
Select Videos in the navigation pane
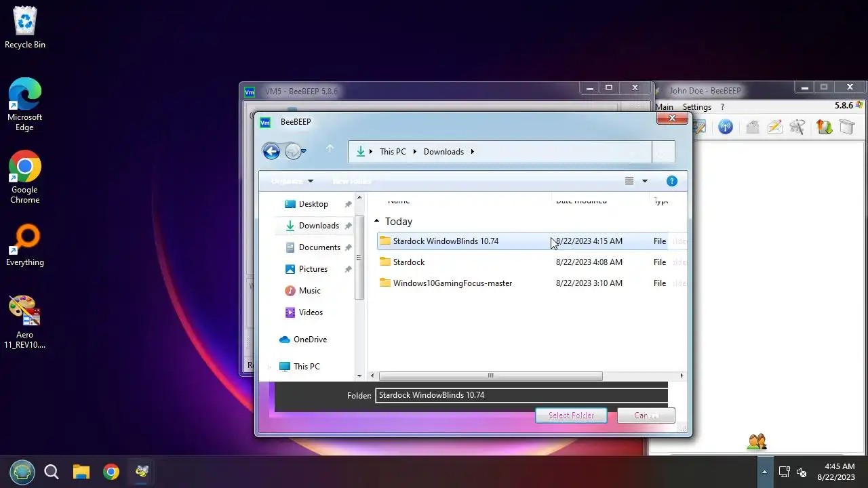point(311,312)
